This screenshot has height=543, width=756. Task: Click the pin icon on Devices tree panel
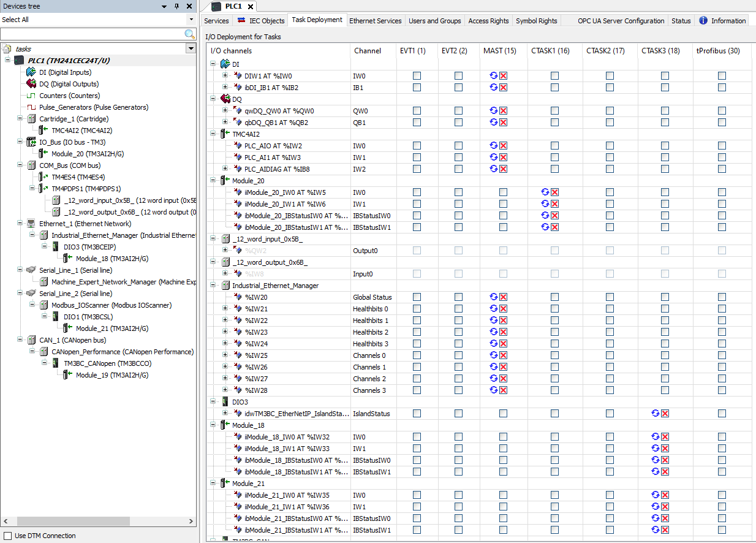coord(177,6)
